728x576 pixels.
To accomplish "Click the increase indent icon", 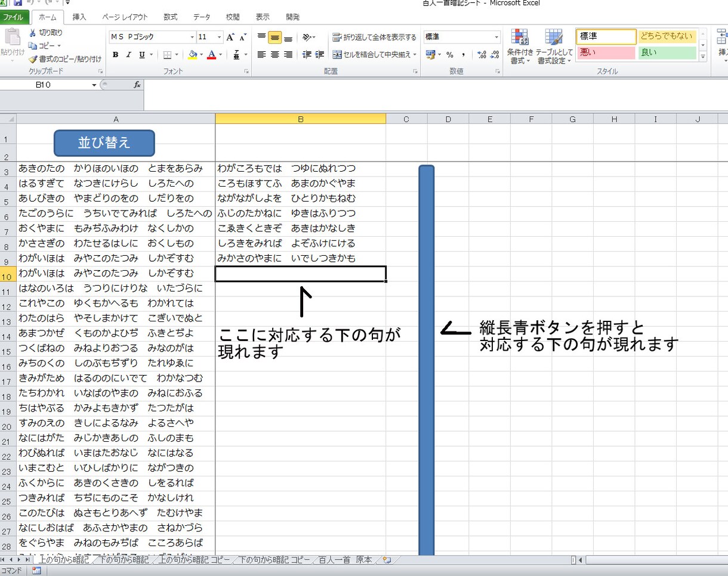I will click(x=320, y=55).
